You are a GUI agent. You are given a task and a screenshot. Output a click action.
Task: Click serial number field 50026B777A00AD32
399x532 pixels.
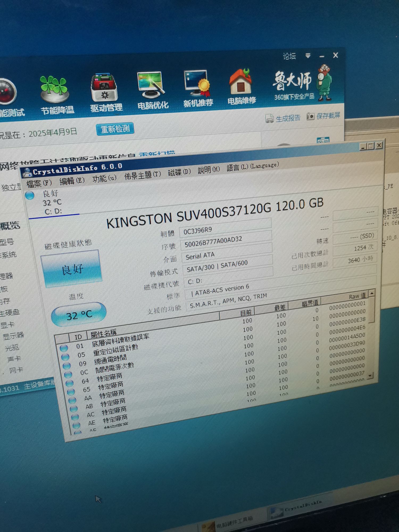click(x=226, y=241)
